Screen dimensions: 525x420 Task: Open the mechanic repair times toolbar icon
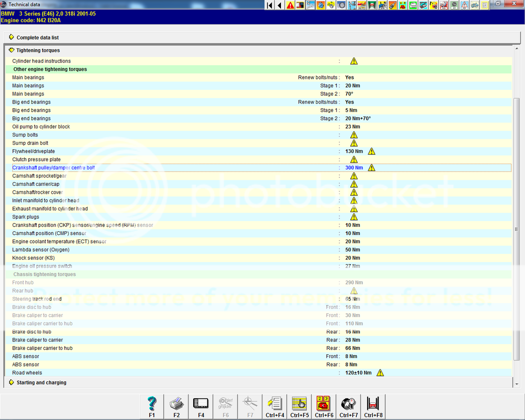pos(443,5)
